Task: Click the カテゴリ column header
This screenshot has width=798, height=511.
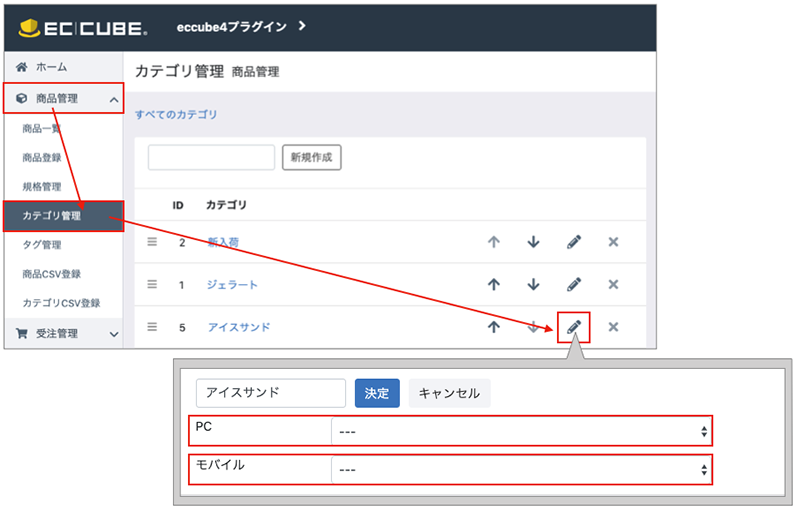Action: tap(226, 205)
